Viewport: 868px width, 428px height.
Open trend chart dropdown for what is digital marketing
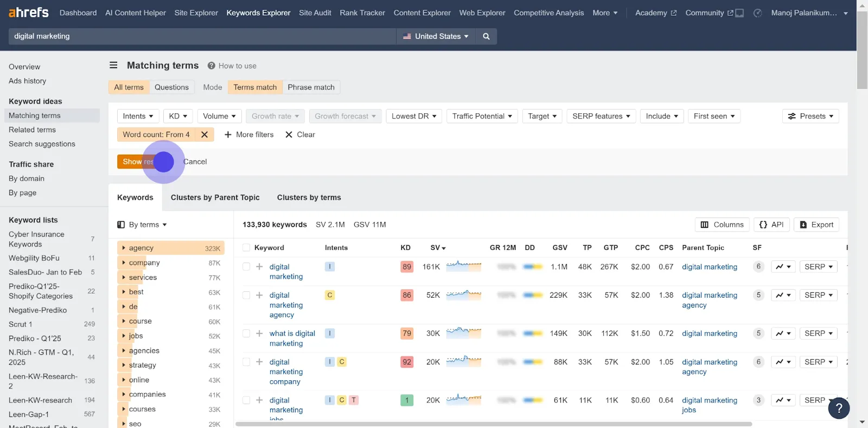click(783, 334)
